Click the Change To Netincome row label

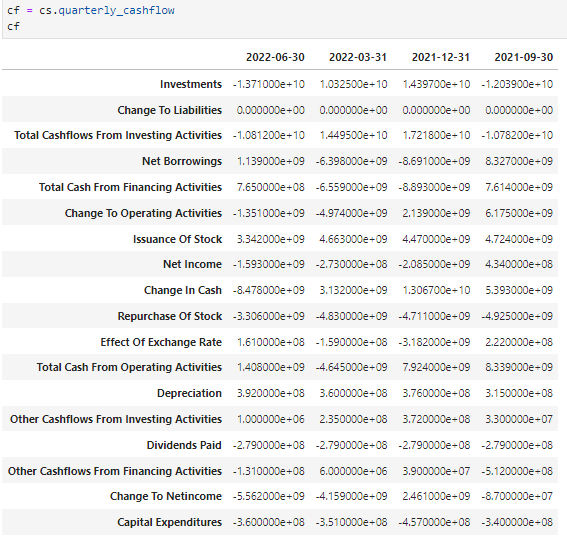click(166, 496)
